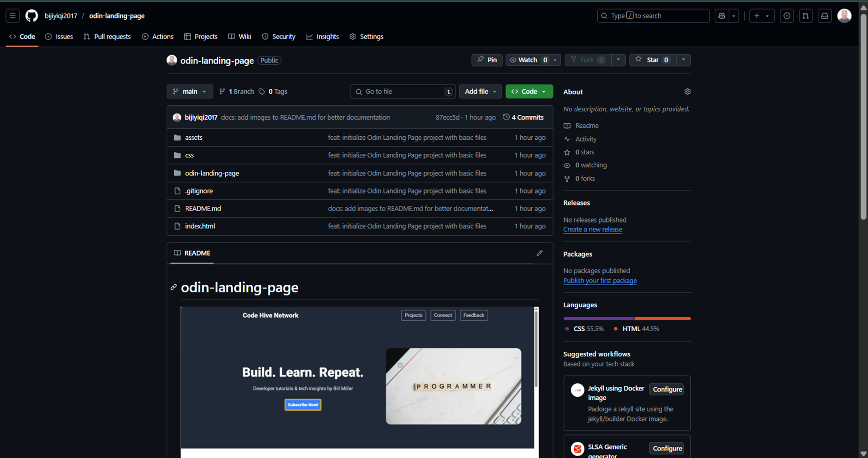
Task: Click purple CSS segment of language bar
Action: click(599, 319)
